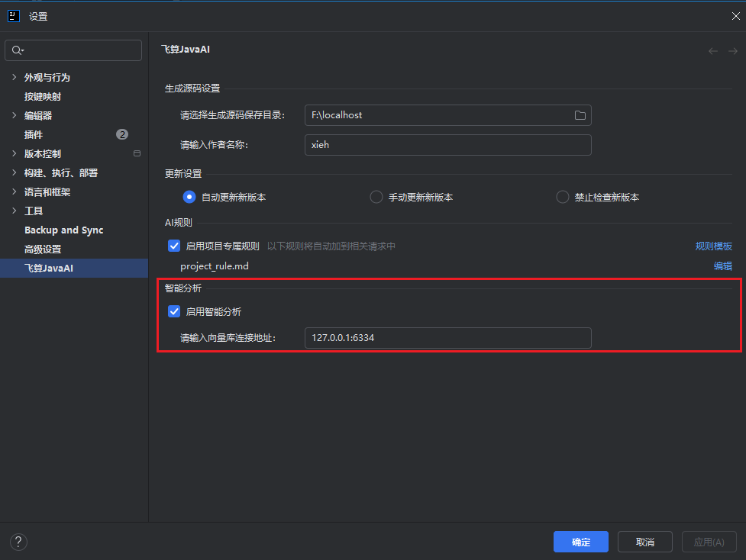
Task: Click 取消 button to cancel
Action: [x=645, y=542]
